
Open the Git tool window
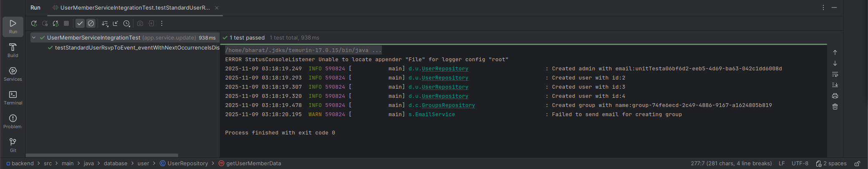[13, 145]
